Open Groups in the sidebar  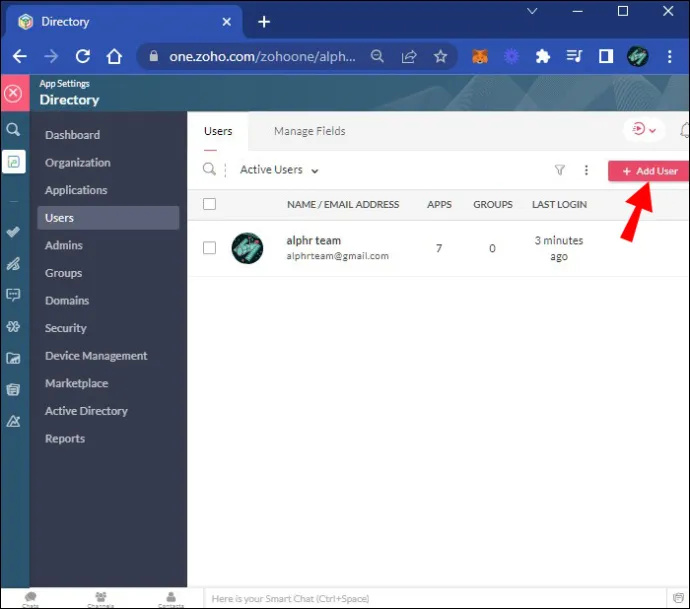tap(63, 273)
